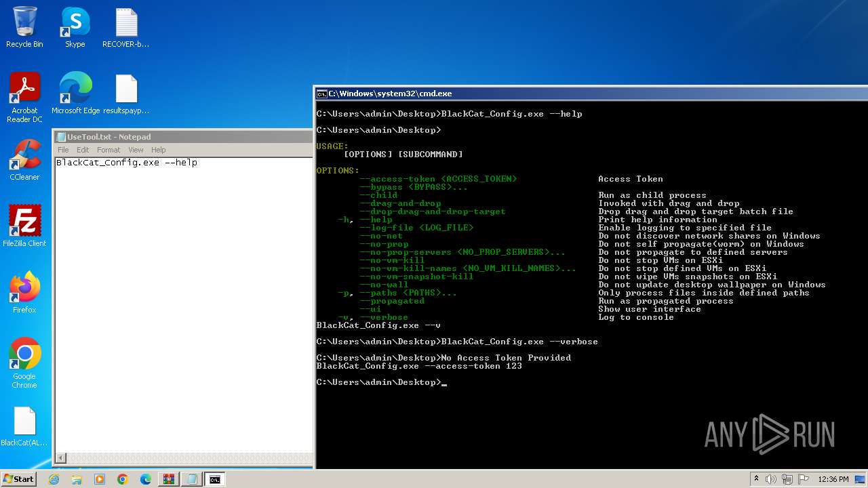Select the CCleaner desktop shortcut
The height and width of the screenshot is (488, 868).
click(24, 160)
